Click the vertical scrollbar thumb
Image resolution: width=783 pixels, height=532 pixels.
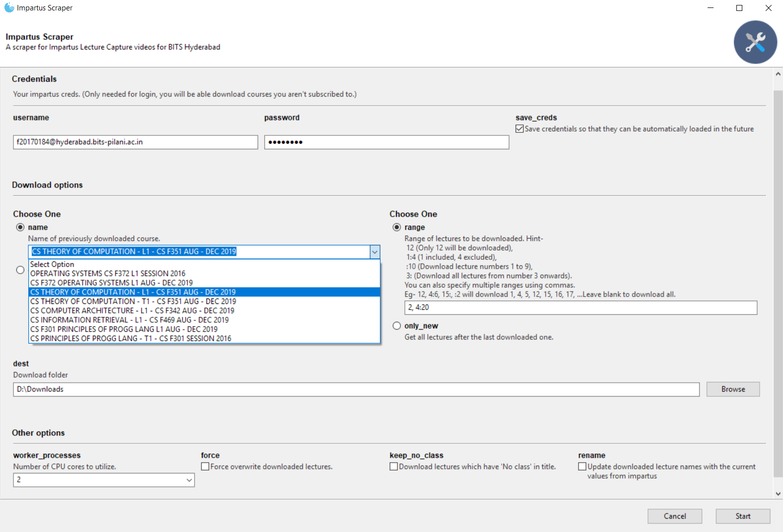tap(778, 284)
